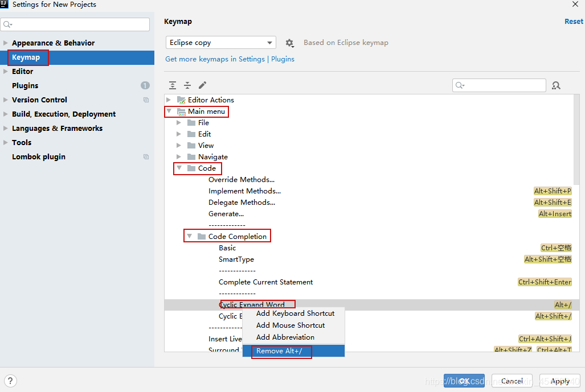Click the Version Control project-level icon

(146, 100)
